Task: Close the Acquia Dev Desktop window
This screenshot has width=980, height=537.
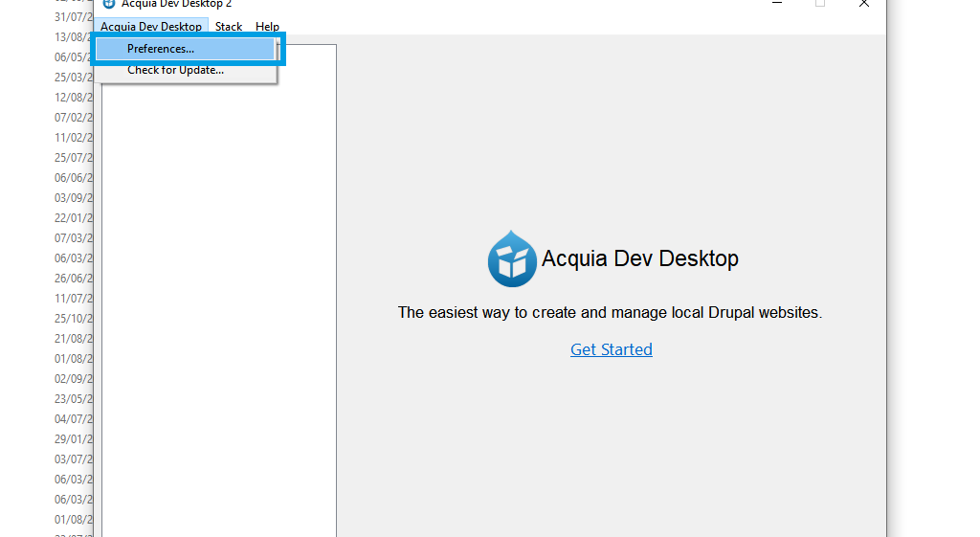Action: click(863, 4)
